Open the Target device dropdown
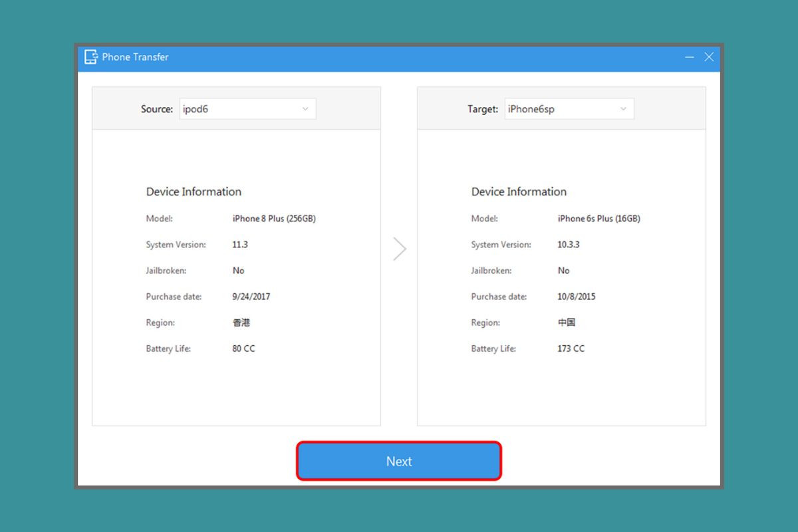Viewport: 798px width, 532px height. (x=569, y=109)
